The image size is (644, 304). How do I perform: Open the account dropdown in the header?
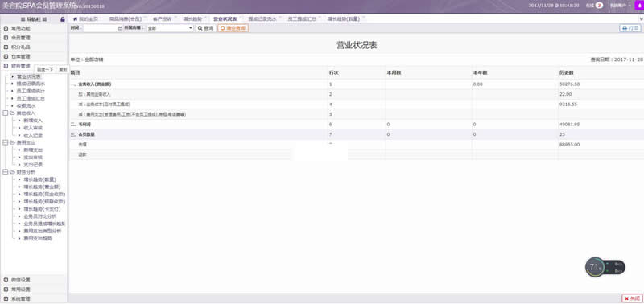pos(620,6)
